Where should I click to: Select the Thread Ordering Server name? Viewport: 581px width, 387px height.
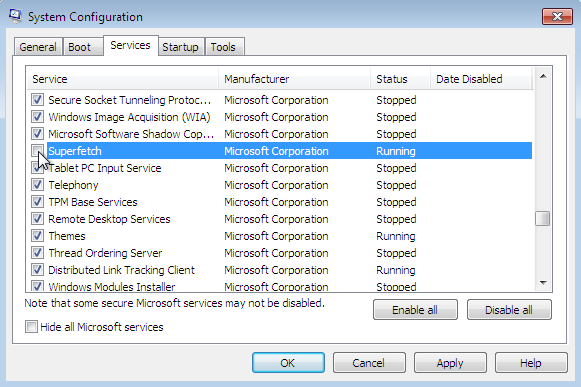tap(105, 253)
